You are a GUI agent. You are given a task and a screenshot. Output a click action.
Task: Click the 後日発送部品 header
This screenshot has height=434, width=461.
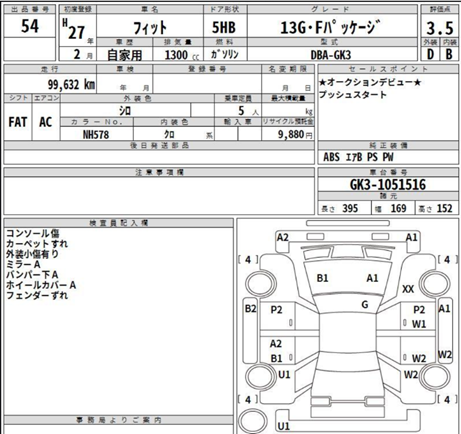[159, 145]
